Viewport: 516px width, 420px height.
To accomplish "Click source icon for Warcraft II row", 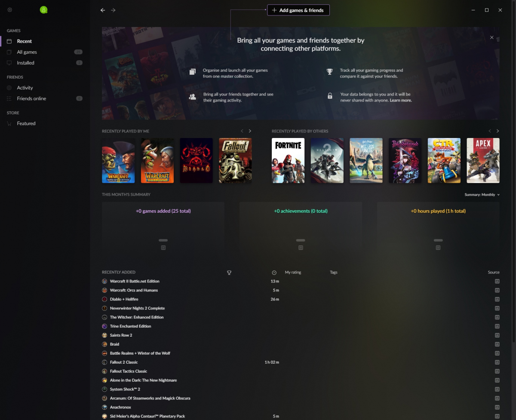I will tap(497, 281).
